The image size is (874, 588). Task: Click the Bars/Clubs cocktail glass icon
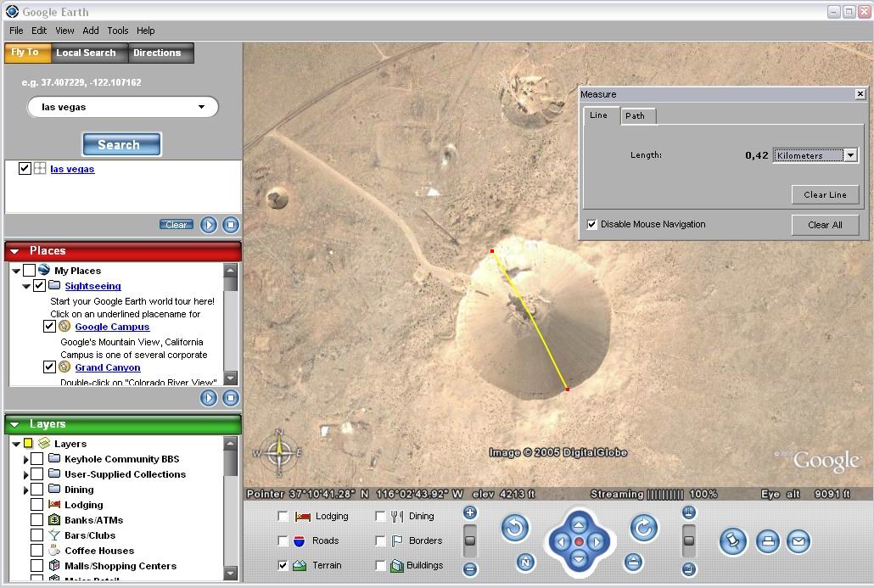tap(54, 535)
